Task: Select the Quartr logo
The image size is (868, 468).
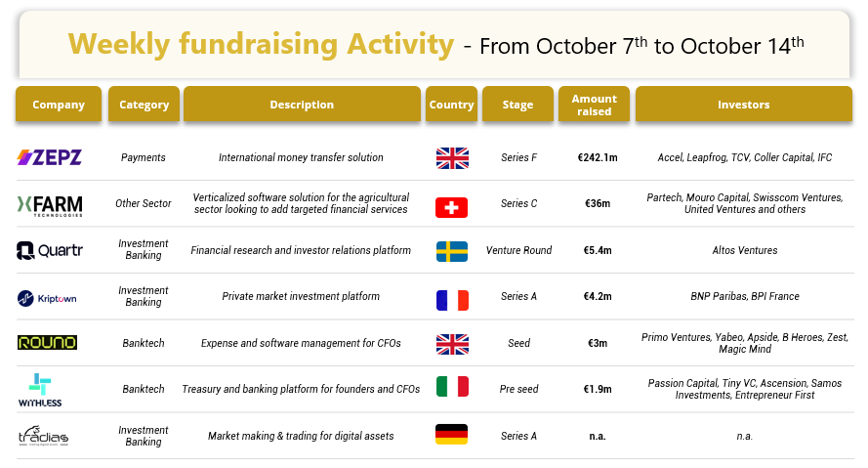Action: click(49, 250)
